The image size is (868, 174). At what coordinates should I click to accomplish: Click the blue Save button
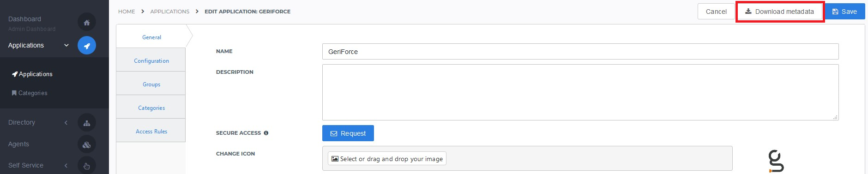(x=845, y=12)
